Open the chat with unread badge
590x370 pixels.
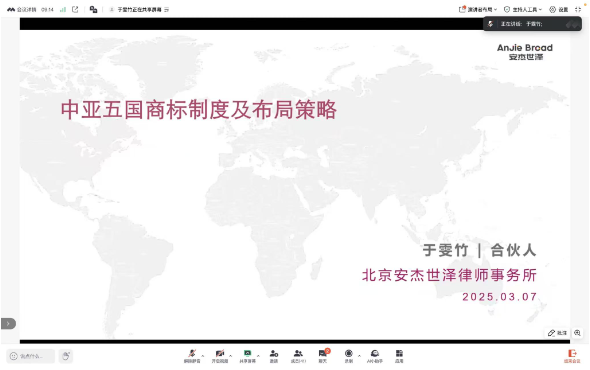click(323, 356)
